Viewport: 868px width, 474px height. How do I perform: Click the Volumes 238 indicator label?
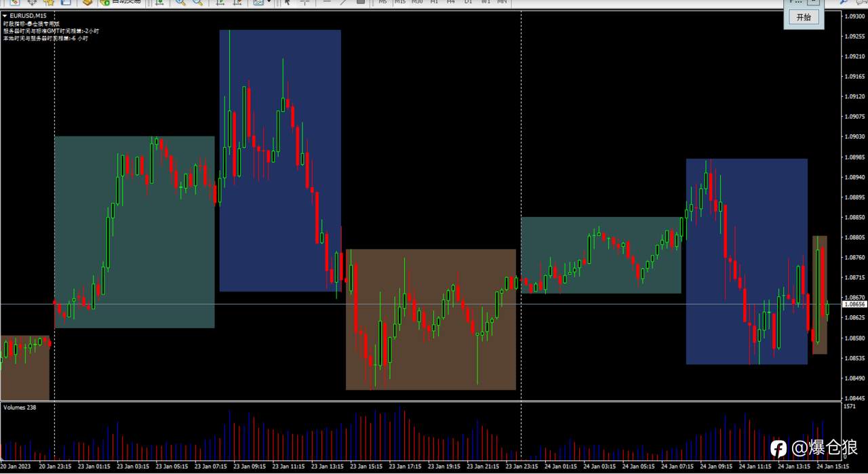click(20, 408)
